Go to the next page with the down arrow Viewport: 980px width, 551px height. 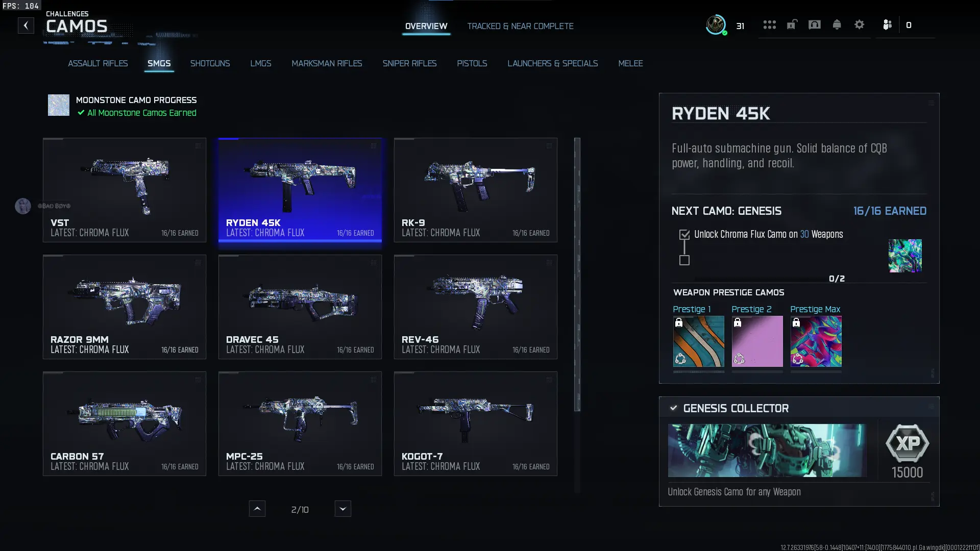[343, 509]
